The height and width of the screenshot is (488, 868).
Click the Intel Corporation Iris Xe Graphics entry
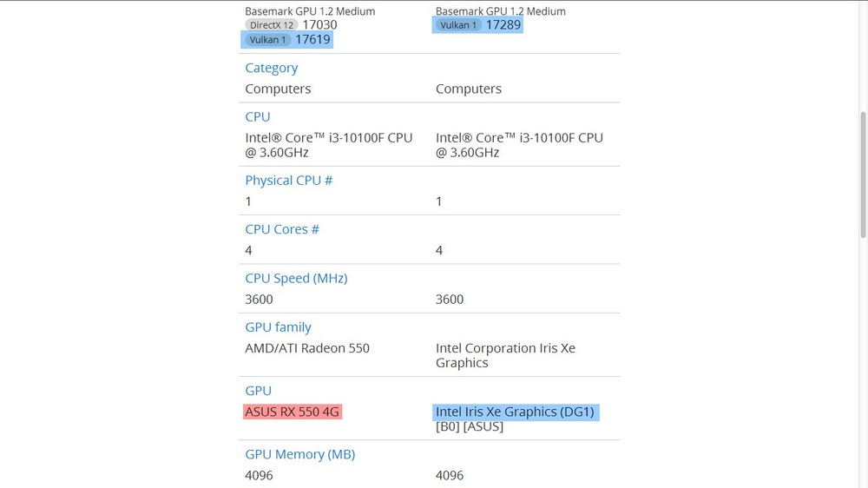point(505,355)
